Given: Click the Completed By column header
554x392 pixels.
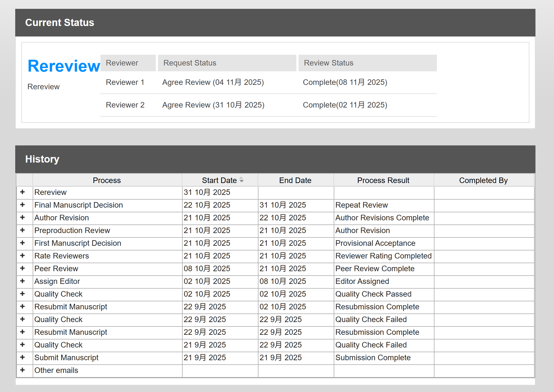Looking at the screenshot, I should click(x=483, y=180).
